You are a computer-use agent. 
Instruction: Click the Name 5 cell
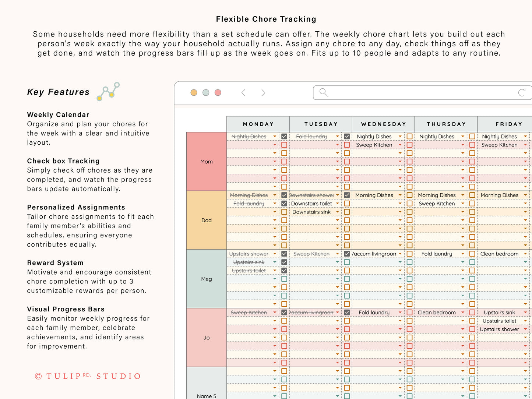pos(207,383)
